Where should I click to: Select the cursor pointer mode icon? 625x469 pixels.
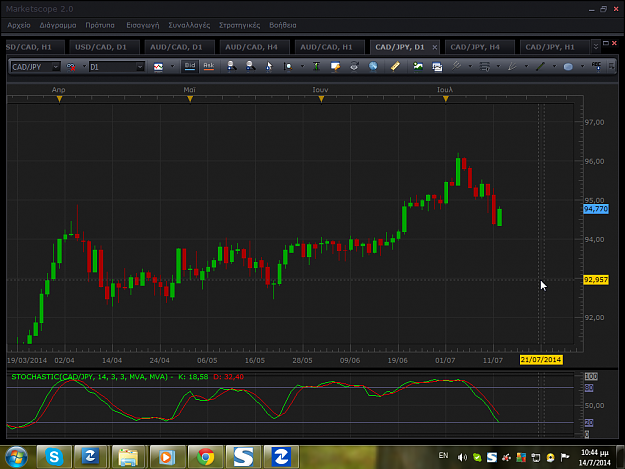[269, 66]
